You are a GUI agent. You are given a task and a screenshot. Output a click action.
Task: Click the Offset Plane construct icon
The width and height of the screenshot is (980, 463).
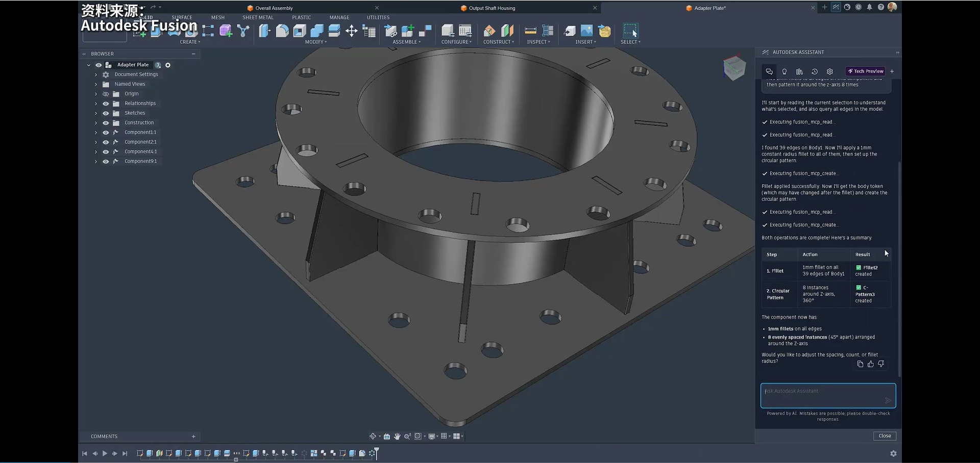coord(489,31)
